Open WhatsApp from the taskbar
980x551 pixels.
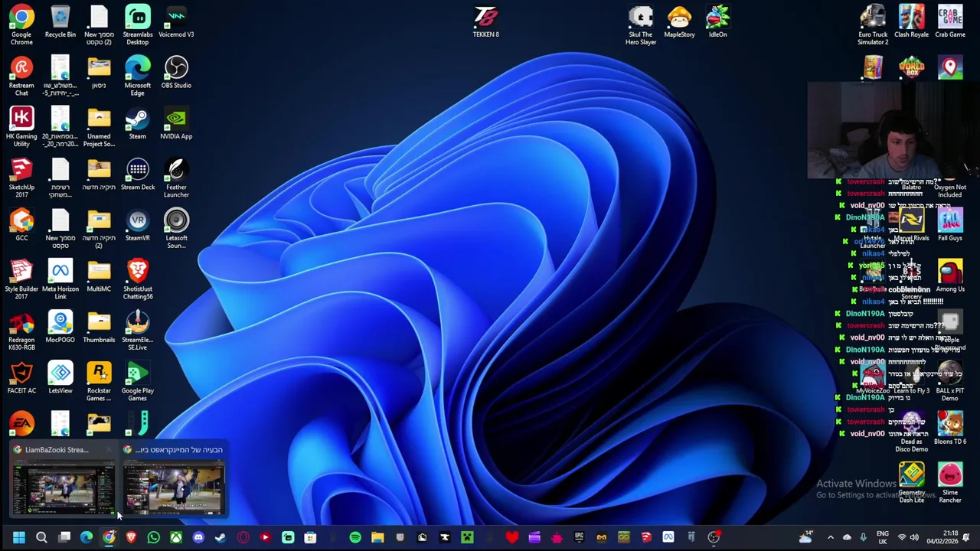point(153,537)
